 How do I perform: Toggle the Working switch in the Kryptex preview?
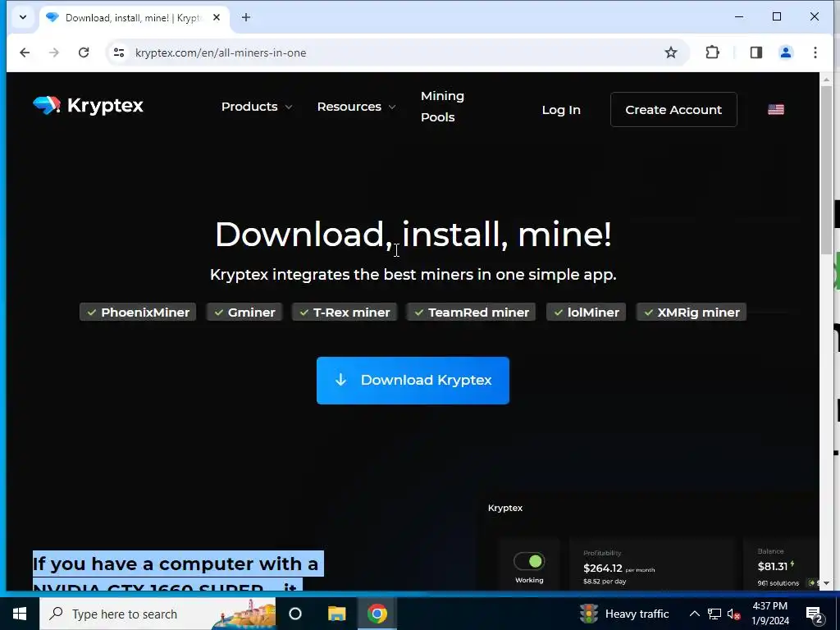[x=529, y=561]
